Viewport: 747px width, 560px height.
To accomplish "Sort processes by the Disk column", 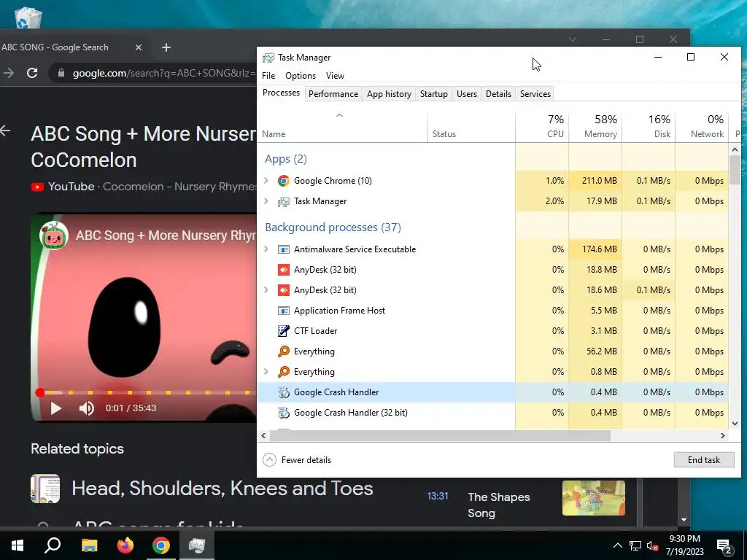I will pos(649,127).
